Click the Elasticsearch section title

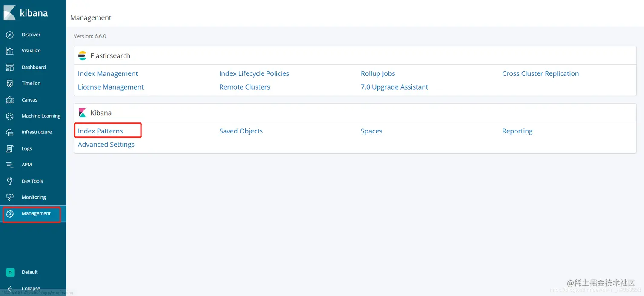110,56
